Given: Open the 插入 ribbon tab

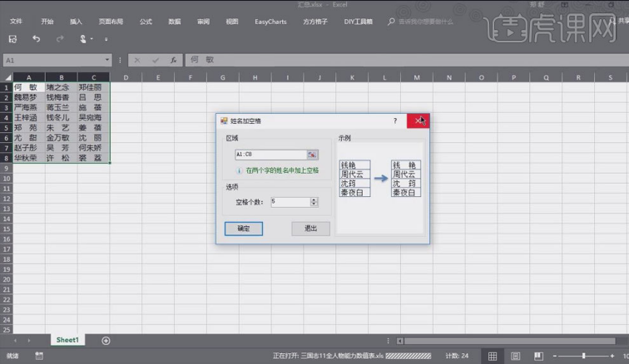Looking at the screenshot, I should [x=76, y=22].
